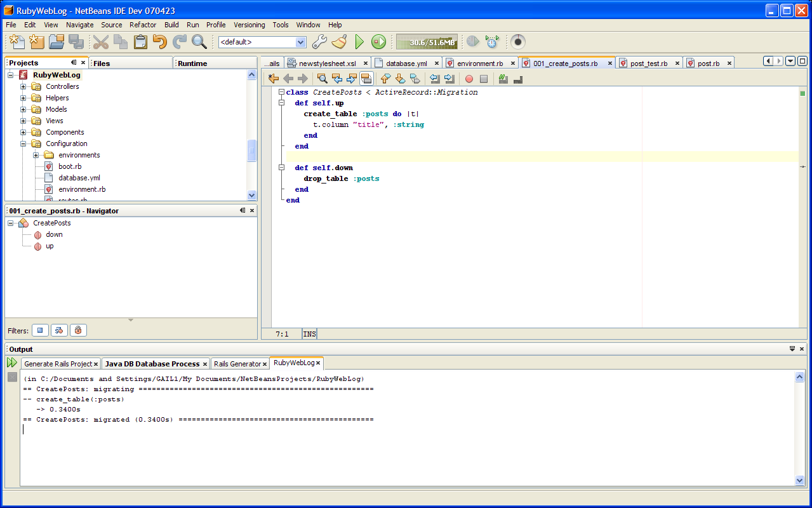Switch to the post_test.rb editor tab
Image resolution: width=812 pixels, height=508 pixels.
(x=648, y=63)
